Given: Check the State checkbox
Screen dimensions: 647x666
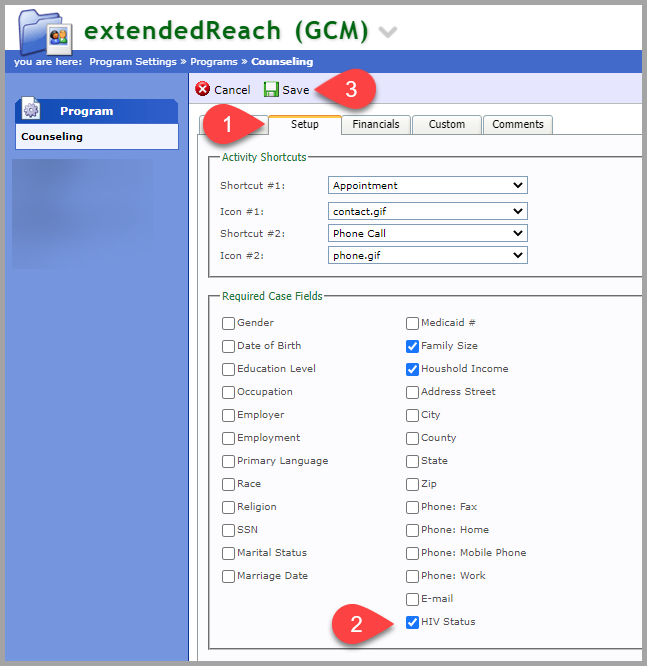Looking at the screenshot, I should click(x=412, y=461).
